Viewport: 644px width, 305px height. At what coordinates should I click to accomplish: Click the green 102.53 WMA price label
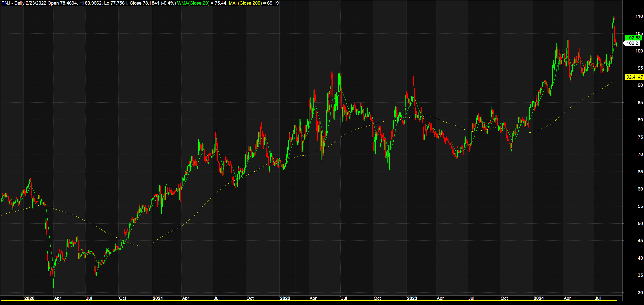coord(633,38)
